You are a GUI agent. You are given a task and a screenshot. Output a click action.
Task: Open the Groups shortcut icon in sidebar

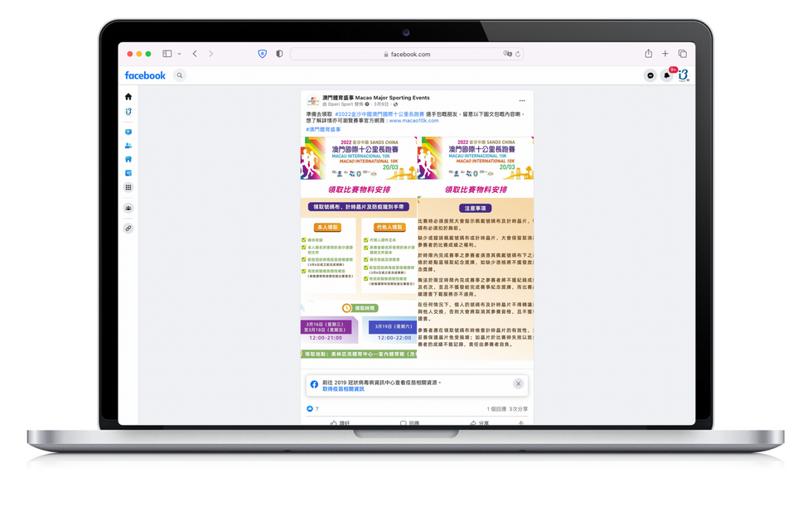click(128, 208)
